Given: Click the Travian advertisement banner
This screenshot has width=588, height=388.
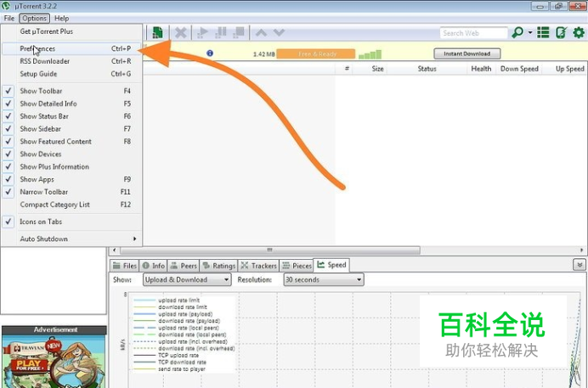Looking at the screenshot, I should [54, 361].
